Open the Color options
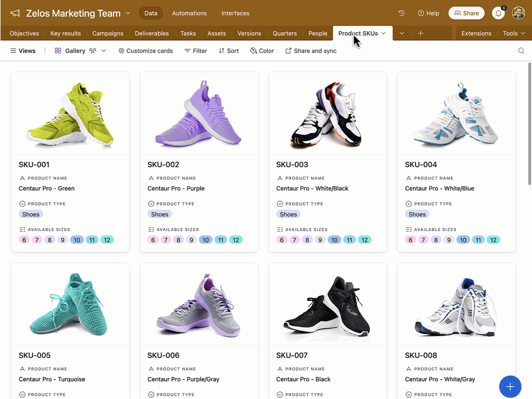Image resolution: width=532 pixels, height=399 pixels. (262, 51)
